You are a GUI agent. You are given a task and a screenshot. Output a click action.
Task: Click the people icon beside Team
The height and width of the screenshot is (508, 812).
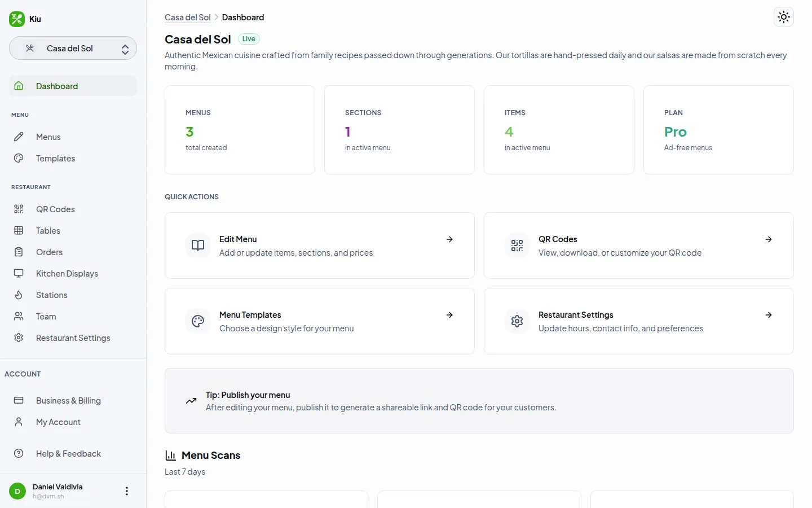tap(19, 316)
